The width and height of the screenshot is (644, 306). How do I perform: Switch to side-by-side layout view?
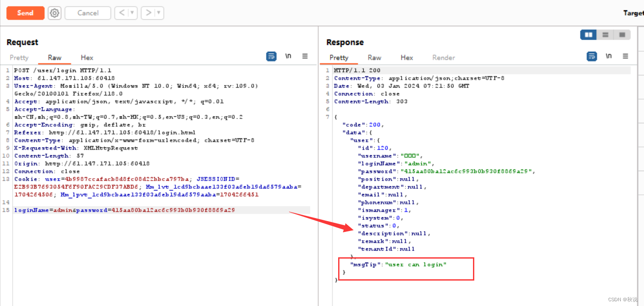click(588, 34)
